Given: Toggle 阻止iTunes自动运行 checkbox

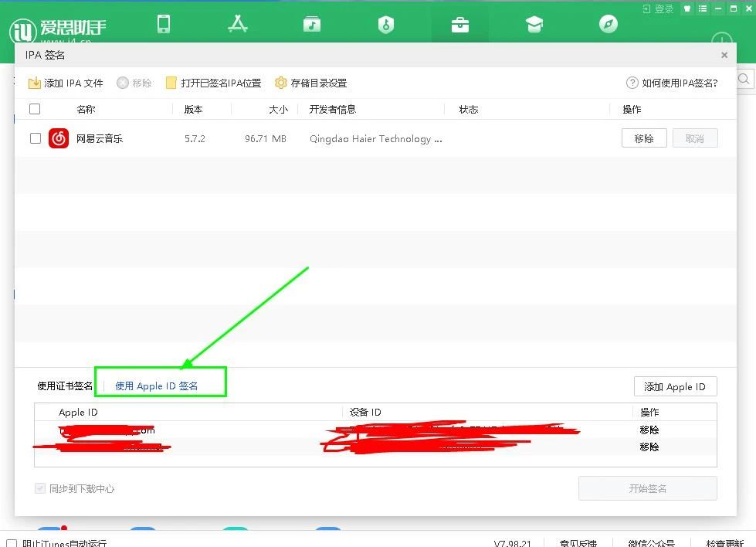Looking at the screenshot, I should click(x=12, y=544).
